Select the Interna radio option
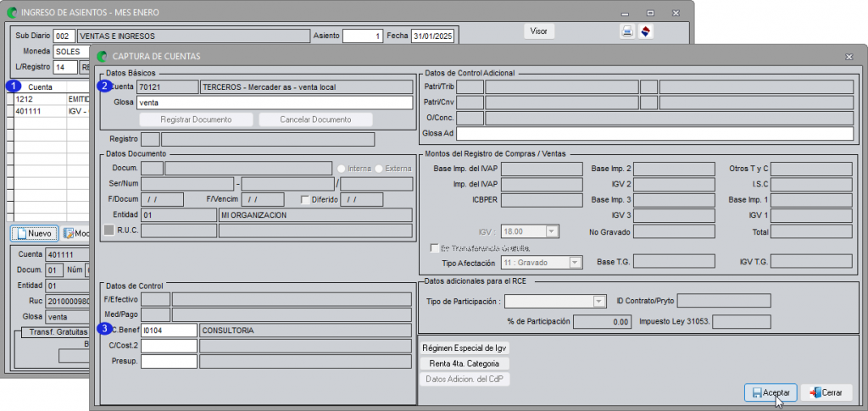This screenshot has height=411, width=868. click(342, 169)
